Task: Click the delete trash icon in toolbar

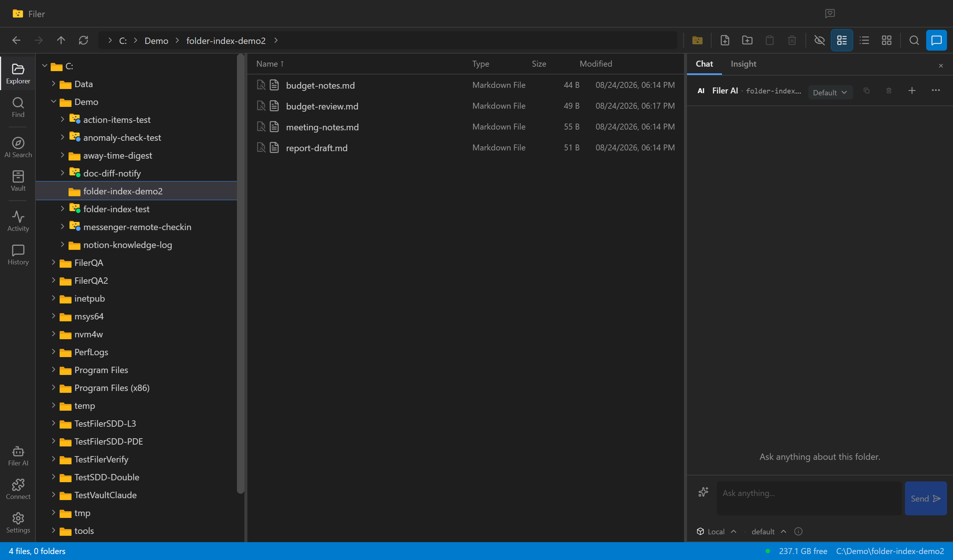Action: point(792,41)
